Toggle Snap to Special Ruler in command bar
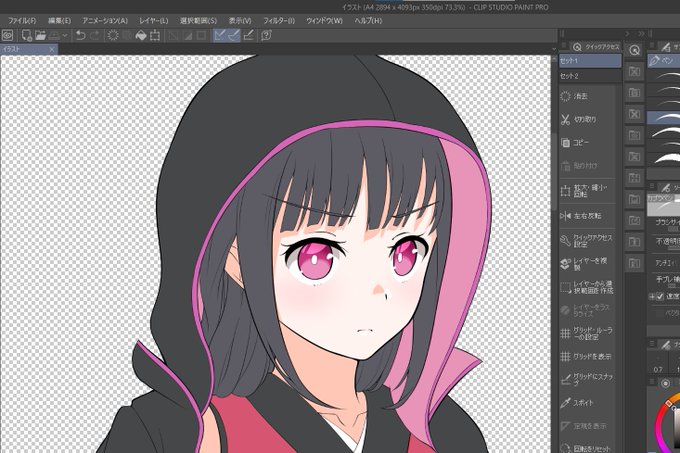This screenshot has height=453, width=680. click(x=234, y=36)
